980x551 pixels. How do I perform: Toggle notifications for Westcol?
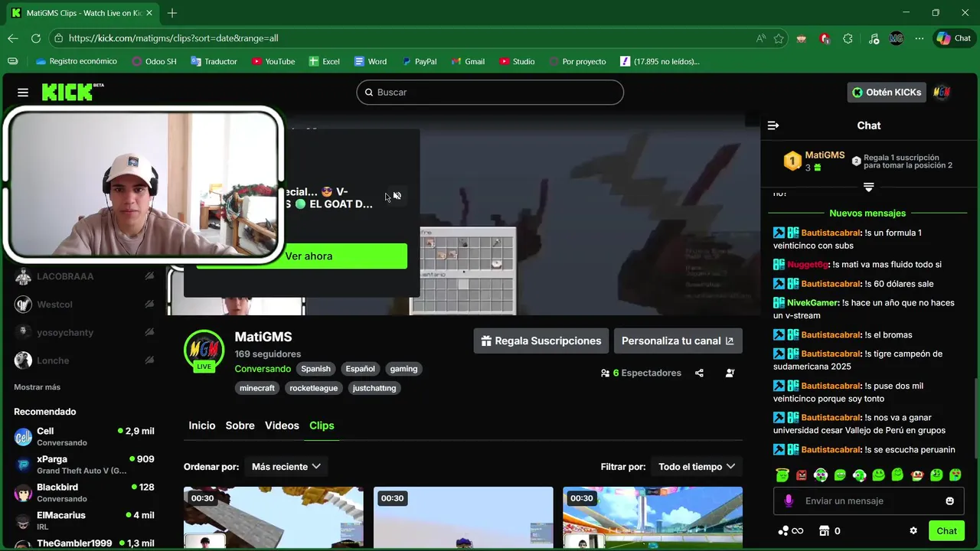point(149,305)
